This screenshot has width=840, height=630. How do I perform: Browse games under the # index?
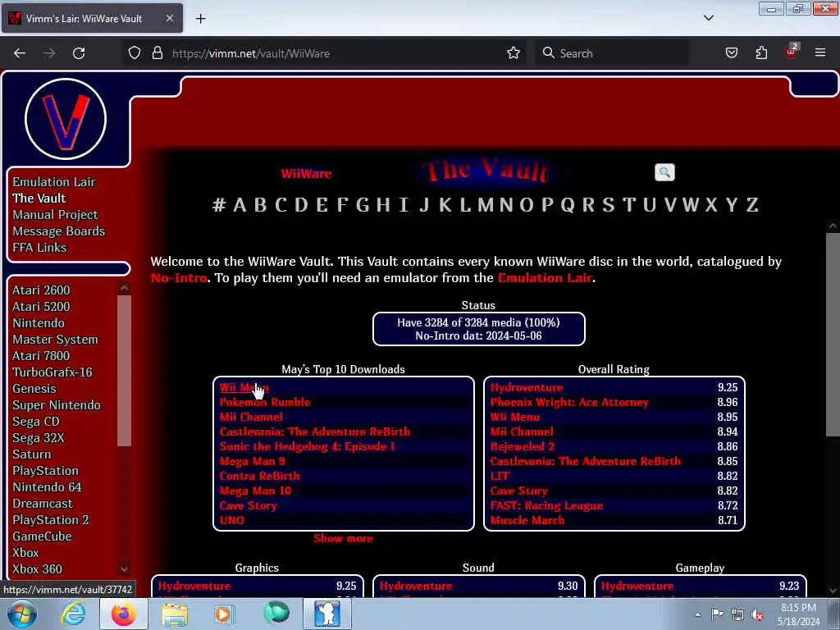pyautogui.click(x=218, y=204)
